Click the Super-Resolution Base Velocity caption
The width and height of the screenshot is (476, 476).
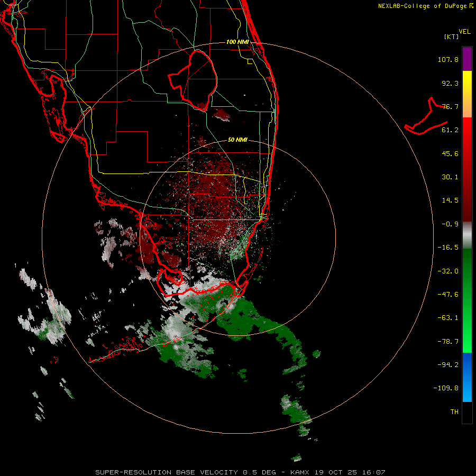[241, 472]
